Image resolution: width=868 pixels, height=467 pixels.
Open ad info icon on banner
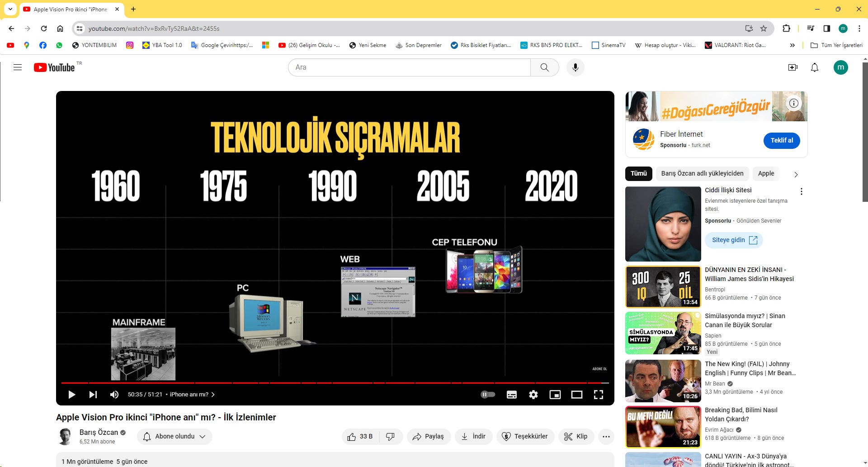(793, 103)
